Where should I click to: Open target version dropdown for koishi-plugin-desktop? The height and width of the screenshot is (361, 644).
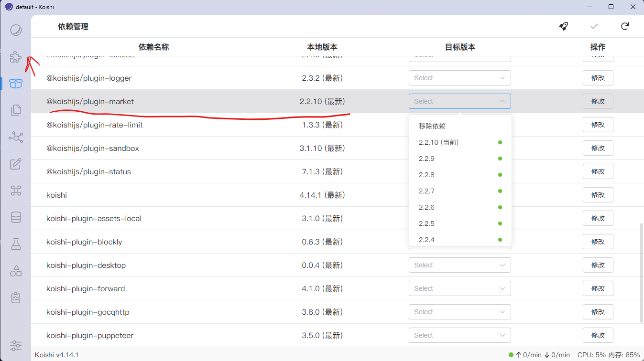(459, 265)
